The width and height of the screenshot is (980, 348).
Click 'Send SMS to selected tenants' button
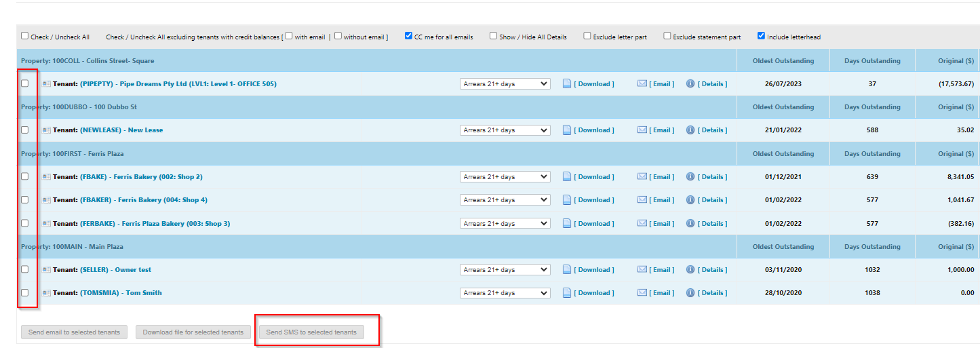311,332
